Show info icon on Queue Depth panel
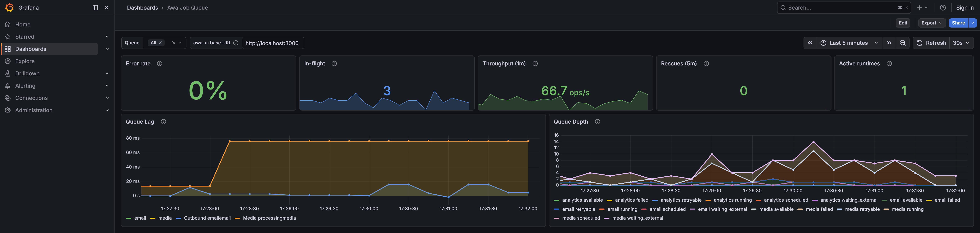 pyautogui.click(x=598, y=122)
